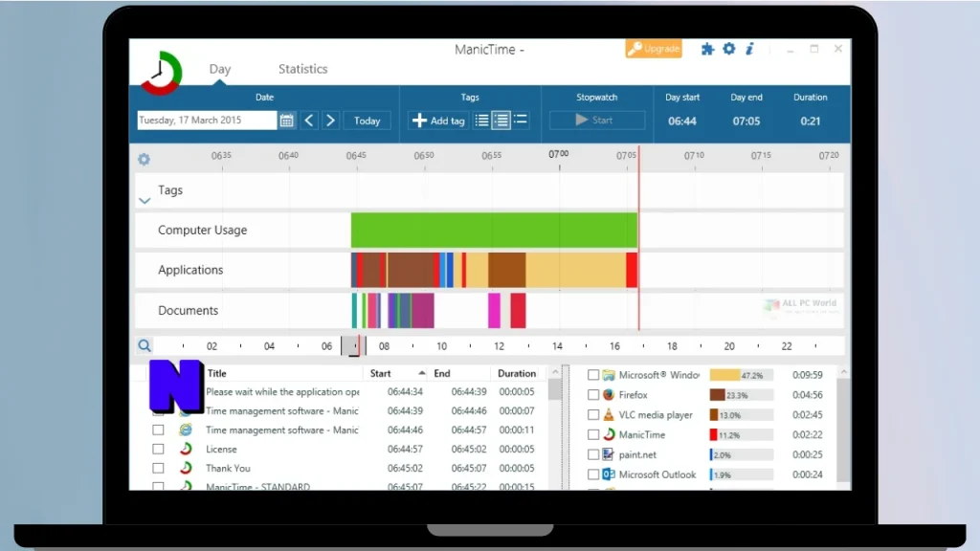Viewport: 980px width, 551px height.
Task: Click the date input field
Action: pos(207,120)
